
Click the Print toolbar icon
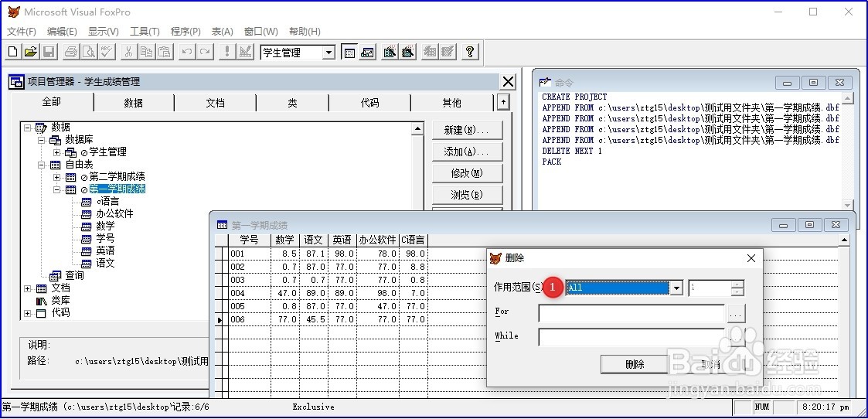coord(71,52)
